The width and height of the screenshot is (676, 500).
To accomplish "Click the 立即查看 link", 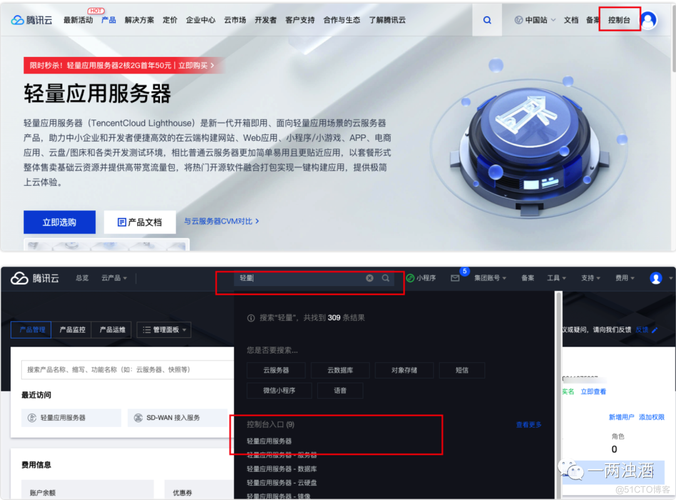I will (x=593, y=391).
